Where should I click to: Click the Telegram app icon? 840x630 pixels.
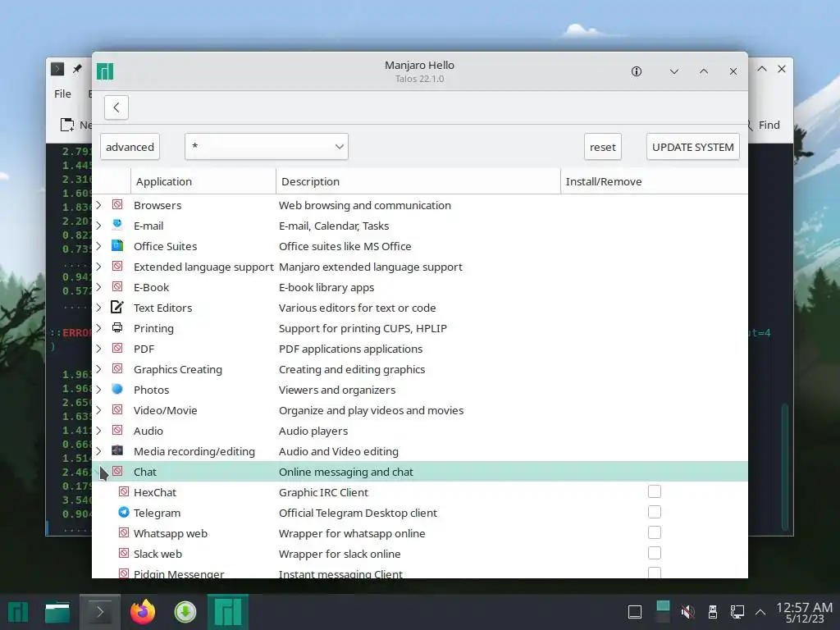(124, 512)
